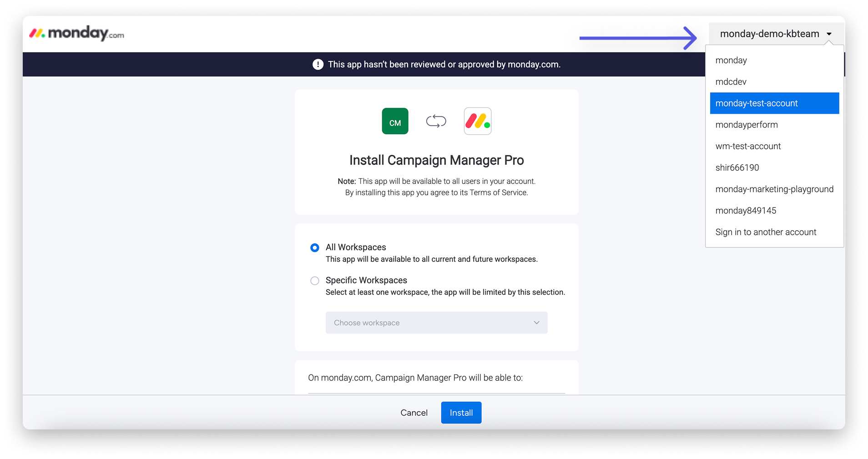
Task: Click the Campaign Manager Pro will be able to text
Action: [415, 378]
